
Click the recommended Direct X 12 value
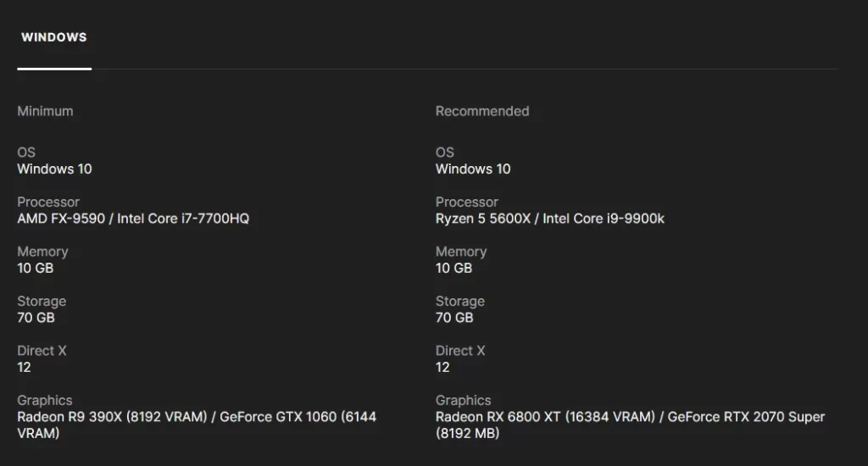click(x=442, y=367)
